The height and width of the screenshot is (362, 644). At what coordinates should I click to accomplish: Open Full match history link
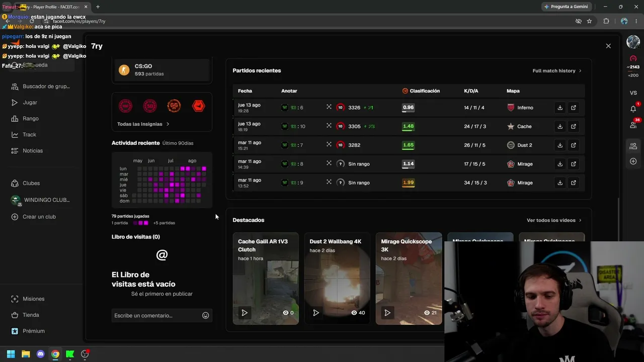click(x=557, y=71)
